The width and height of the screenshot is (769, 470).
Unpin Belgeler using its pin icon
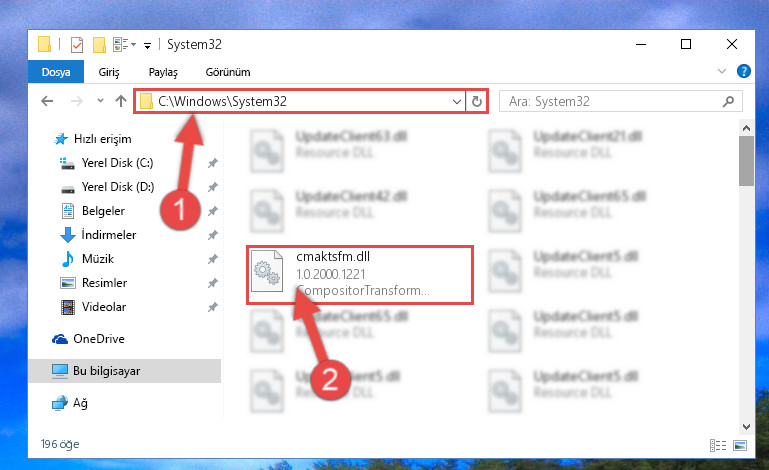(212, 211)
